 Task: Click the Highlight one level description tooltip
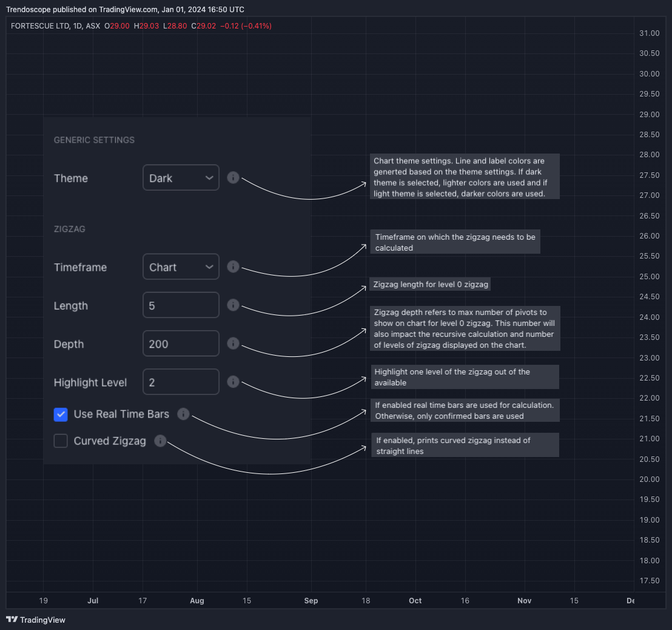point(465,377)
